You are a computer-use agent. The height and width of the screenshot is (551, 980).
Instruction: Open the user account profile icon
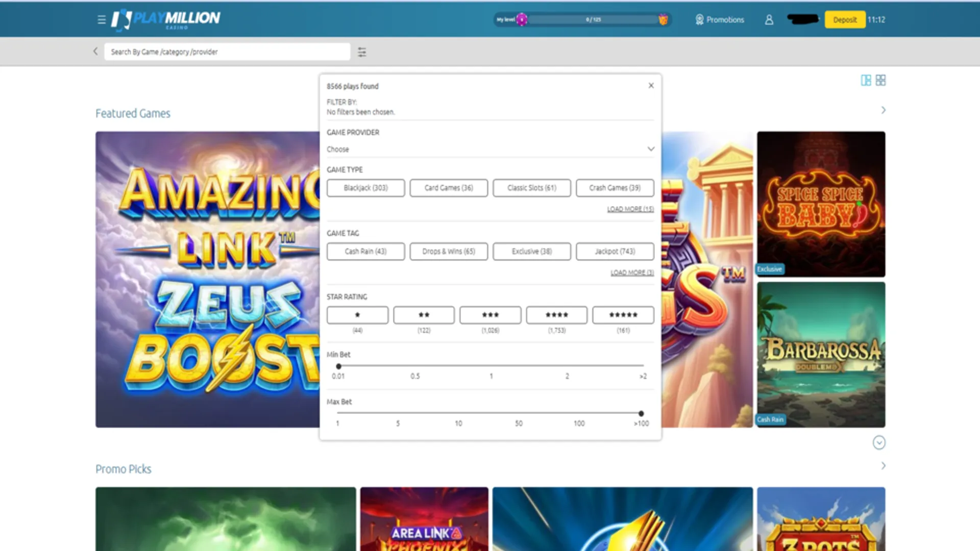pos(769,19)
